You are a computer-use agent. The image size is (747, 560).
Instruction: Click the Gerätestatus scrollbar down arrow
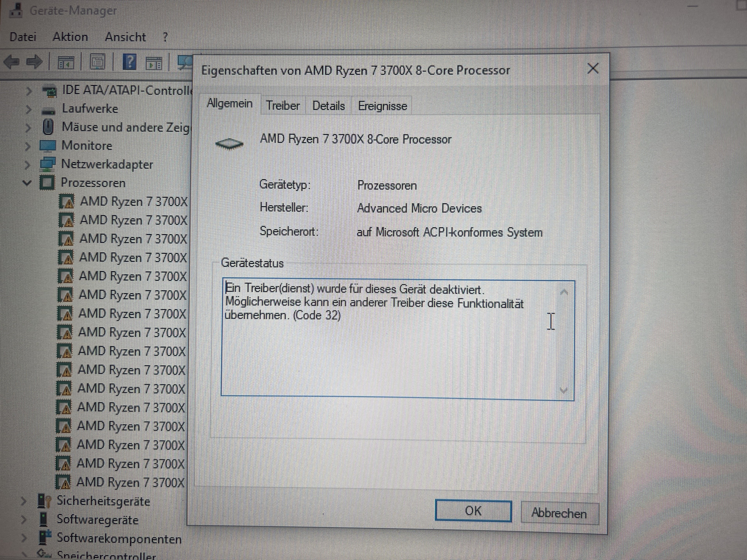[563, 390]
